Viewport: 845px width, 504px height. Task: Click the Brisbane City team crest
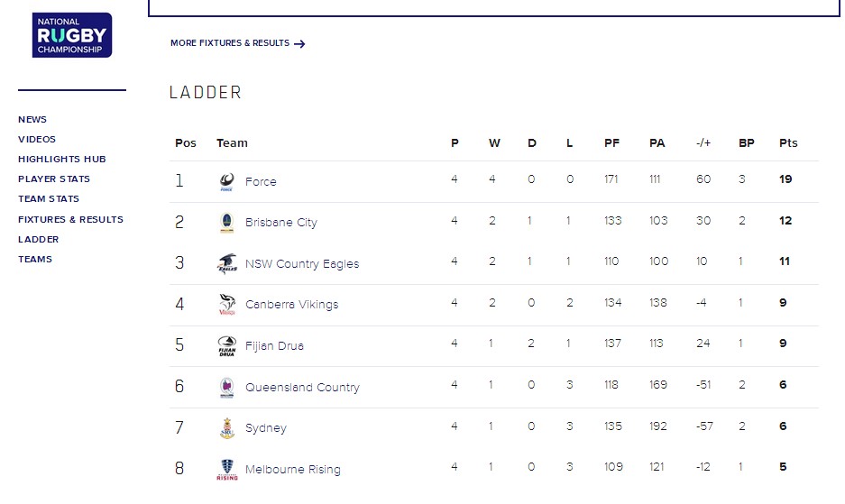(x=226, y=223)
